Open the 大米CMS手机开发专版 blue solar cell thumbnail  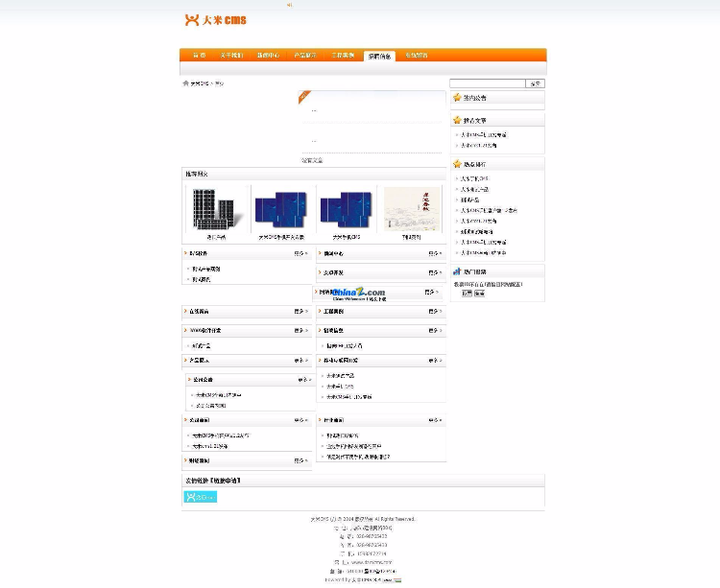(281, 209)
